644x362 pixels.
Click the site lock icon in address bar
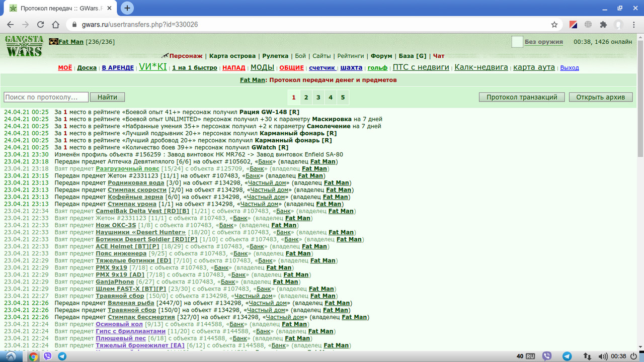click(x=74, y=24)
